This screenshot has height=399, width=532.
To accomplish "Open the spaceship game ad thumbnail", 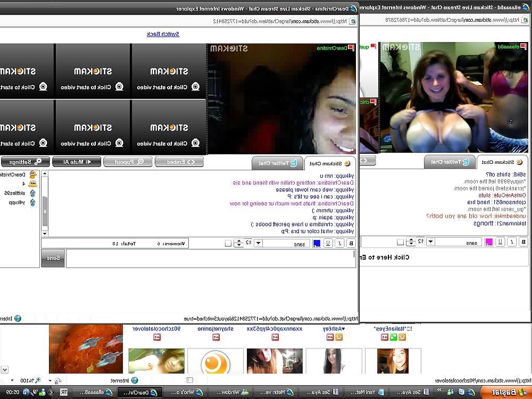I will coord(86,349).
